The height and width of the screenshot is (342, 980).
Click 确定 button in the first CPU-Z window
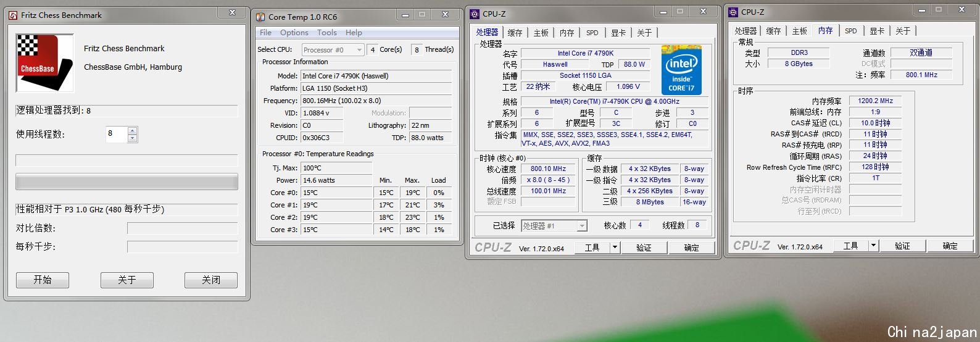[x=692, y=248]
